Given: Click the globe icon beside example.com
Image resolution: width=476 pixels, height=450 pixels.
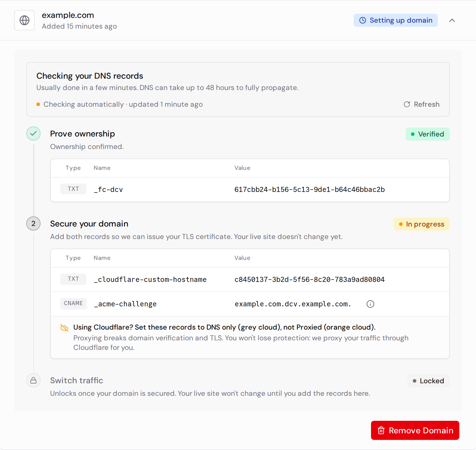Looking at the screenshot, I should [x=24, y=20].
